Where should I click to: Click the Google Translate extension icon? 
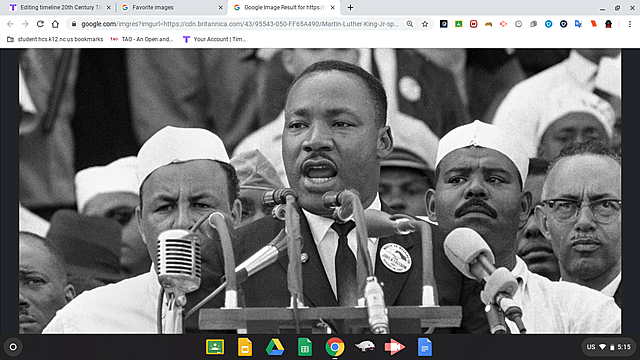pos(578,24)
